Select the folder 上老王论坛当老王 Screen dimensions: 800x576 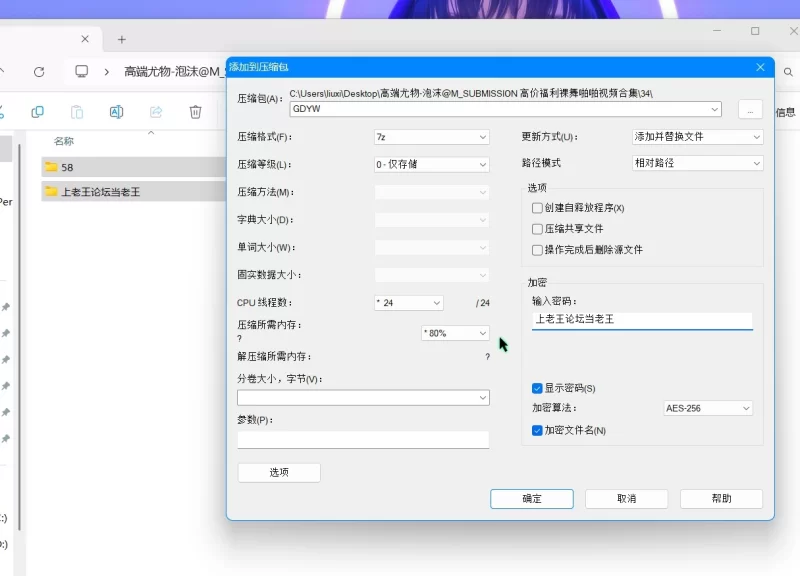click(134, 191)
